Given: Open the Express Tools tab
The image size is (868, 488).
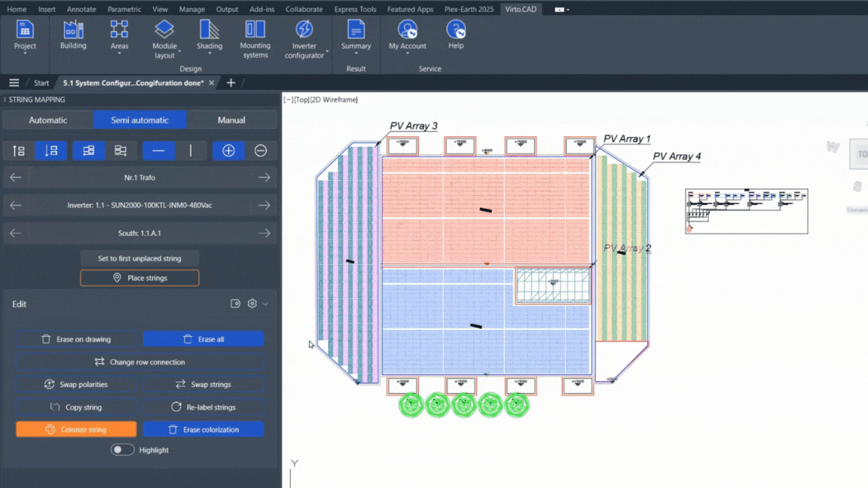Looking at the screenshot, I should [355, 9].
